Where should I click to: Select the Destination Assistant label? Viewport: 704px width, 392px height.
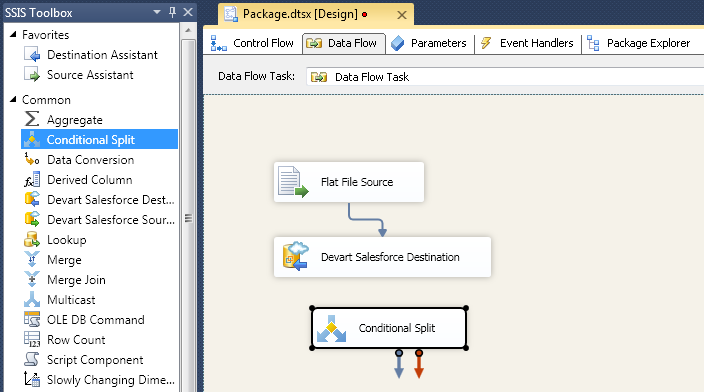tap(102, 55)
